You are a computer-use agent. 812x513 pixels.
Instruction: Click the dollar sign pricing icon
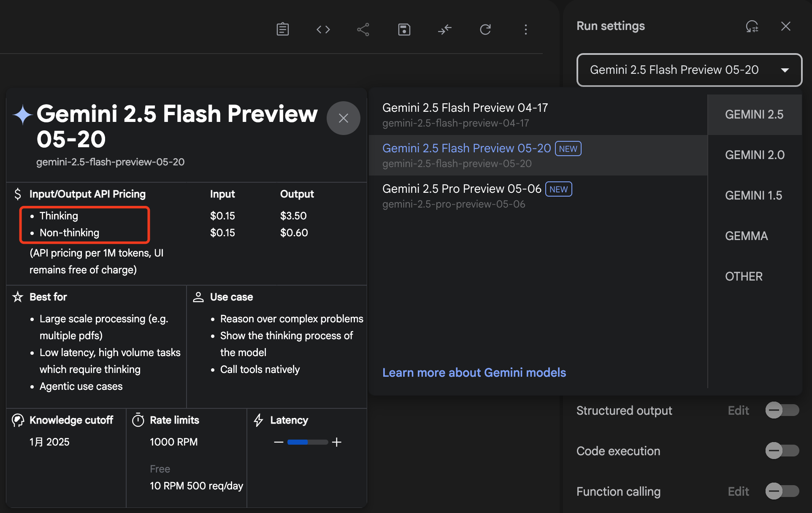click(17, 194)
